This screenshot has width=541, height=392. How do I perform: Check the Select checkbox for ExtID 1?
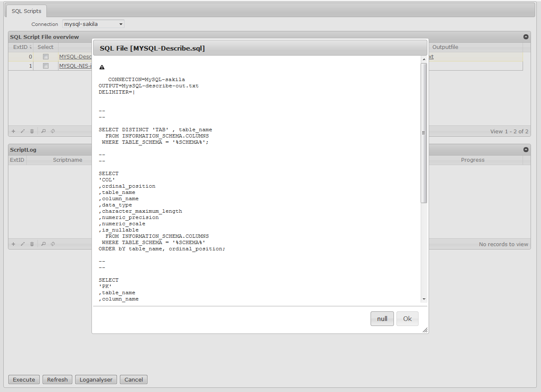click(x=46, y=66)
